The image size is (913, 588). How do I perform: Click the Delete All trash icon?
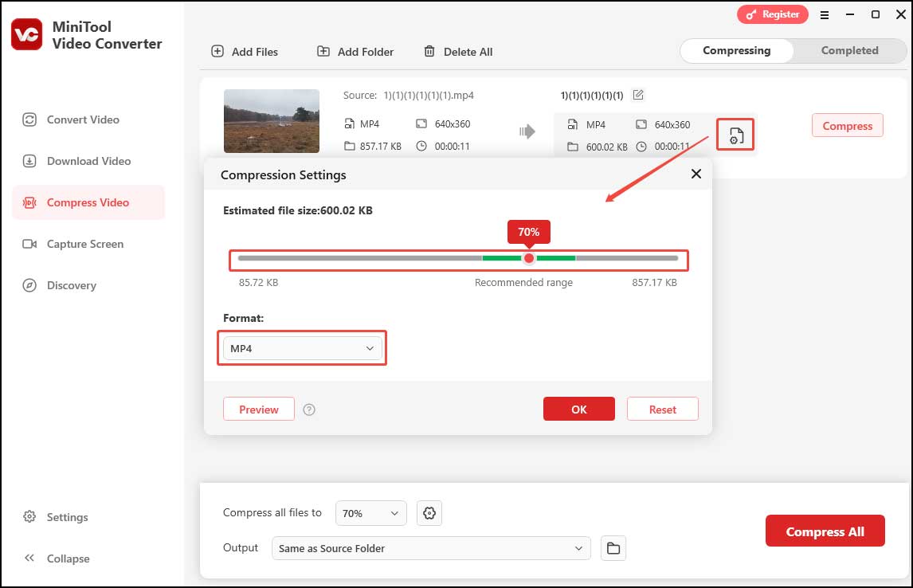tap(429, 51)
